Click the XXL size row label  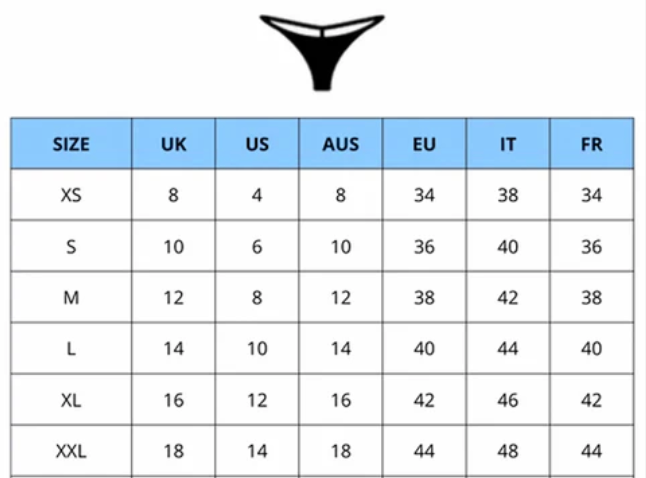tap(71, 452)
